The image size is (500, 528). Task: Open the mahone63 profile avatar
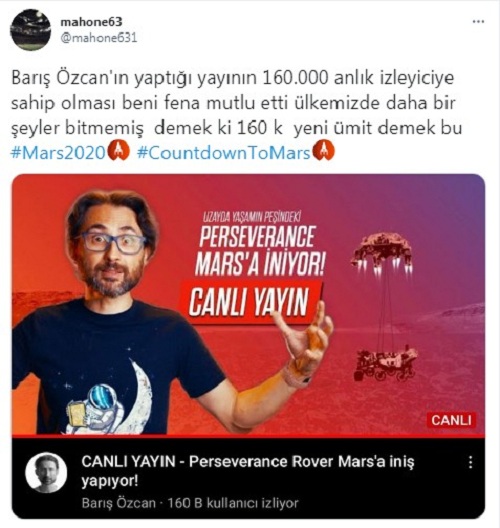click(31, 30)
